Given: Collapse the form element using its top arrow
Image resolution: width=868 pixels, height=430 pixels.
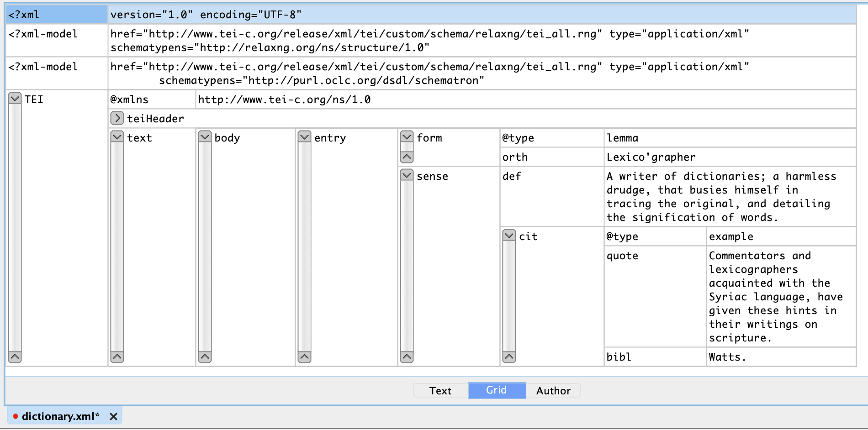Looking at the screenshot, I should [407, 137].
